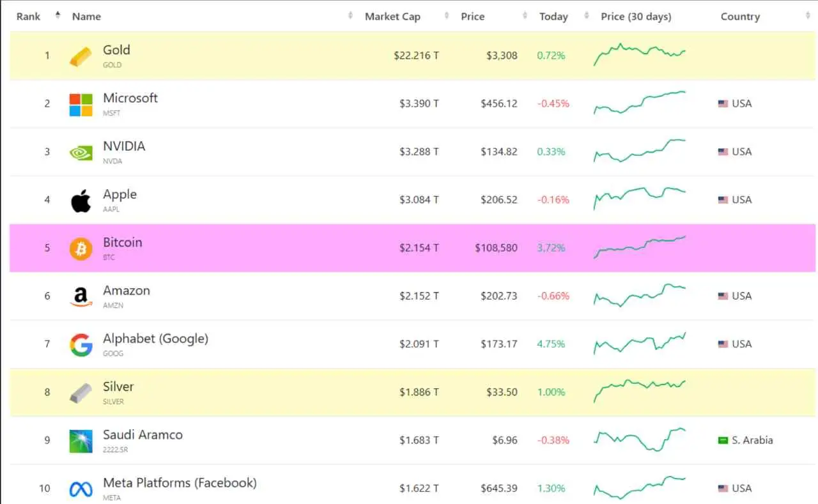Click the $22.216 T market cap value
Screen dimensions: 818x504
pyautogui.click(x=416, y=56)
